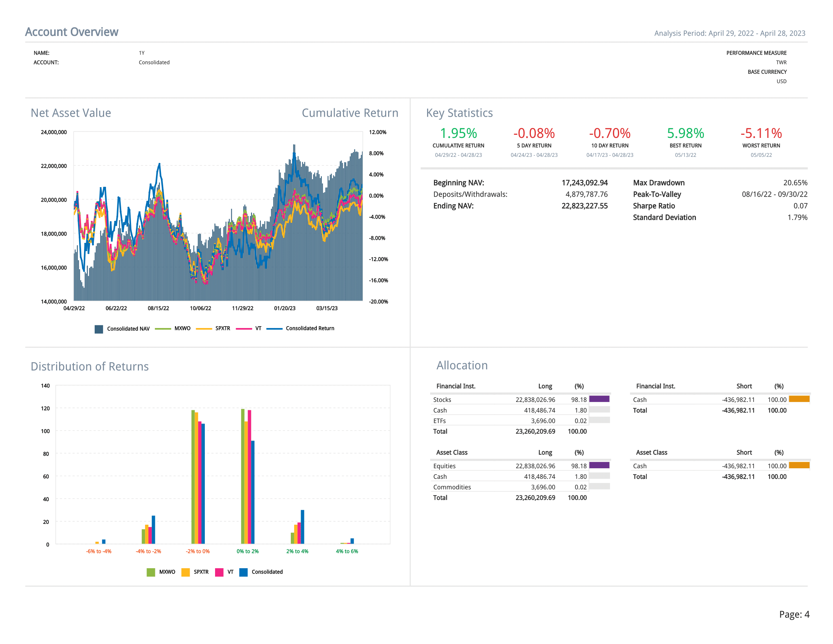Click the Consolidated Return blue legend marker
Viewport: 833px width, 644px height.
(274, 328)
